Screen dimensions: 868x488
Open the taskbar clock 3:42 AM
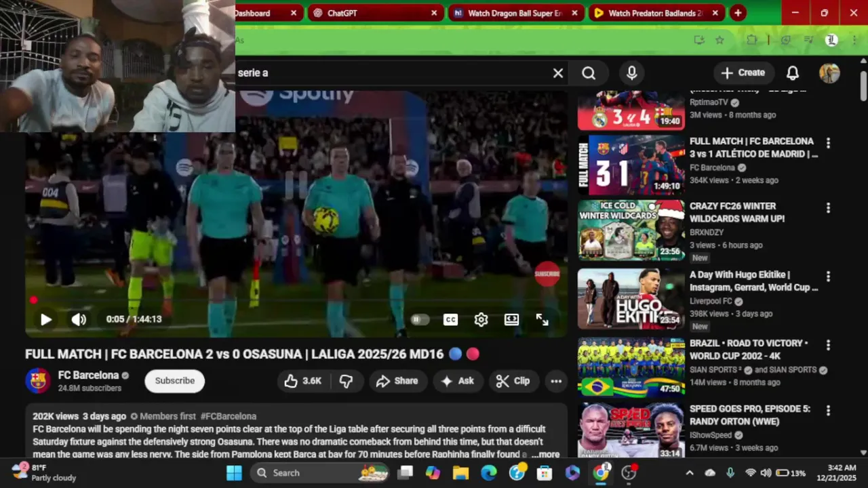pos(836,472)
